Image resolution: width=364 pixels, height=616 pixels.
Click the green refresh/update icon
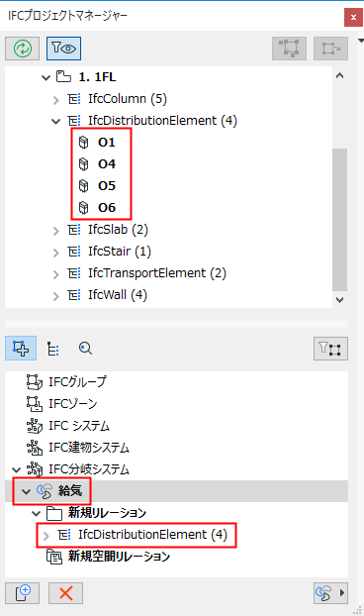click(x=23, y=49)
